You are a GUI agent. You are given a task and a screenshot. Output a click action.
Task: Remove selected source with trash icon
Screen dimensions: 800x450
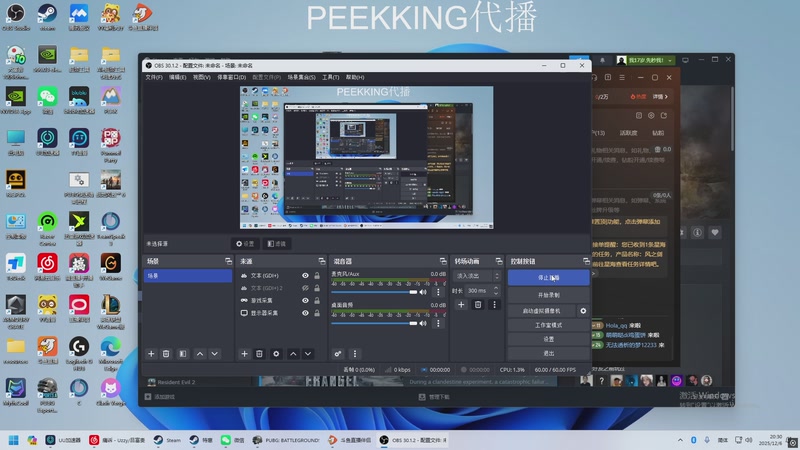click(259, 354)
